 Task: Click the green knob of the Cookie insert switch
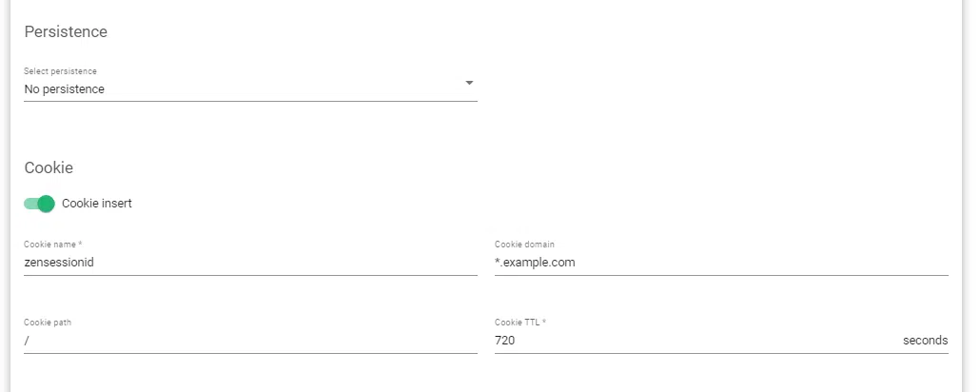pyautogui.click(x=46, y=203)
